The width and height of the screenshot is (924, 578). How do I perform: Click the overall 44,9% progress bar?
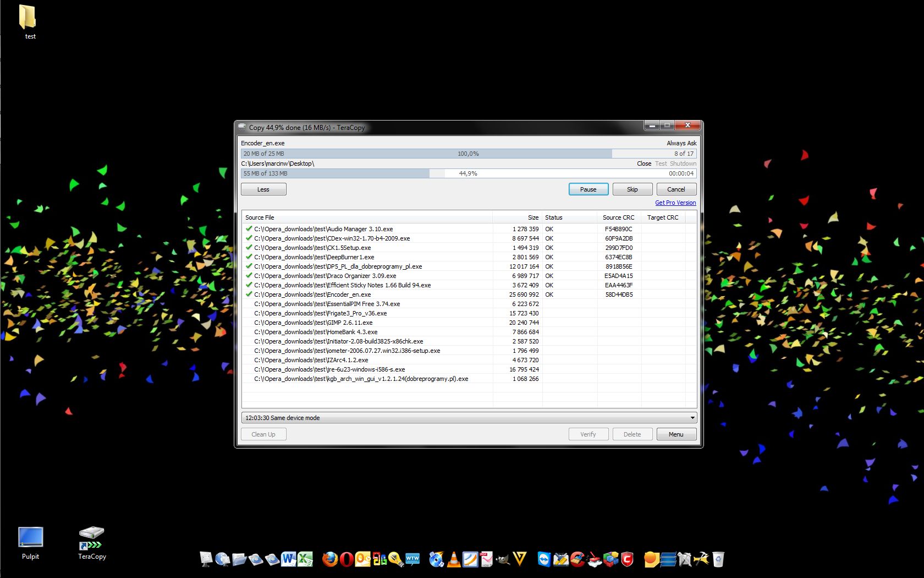469,173
